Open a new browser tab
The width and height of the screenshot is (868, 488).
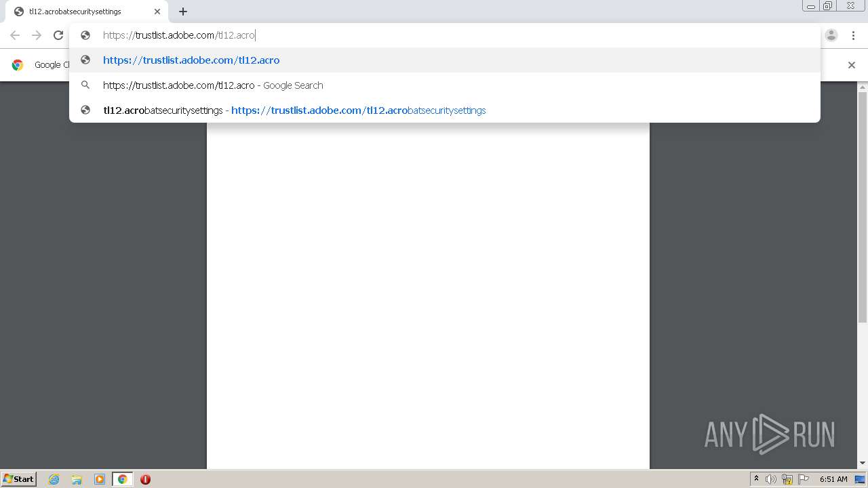pos(183,12)
